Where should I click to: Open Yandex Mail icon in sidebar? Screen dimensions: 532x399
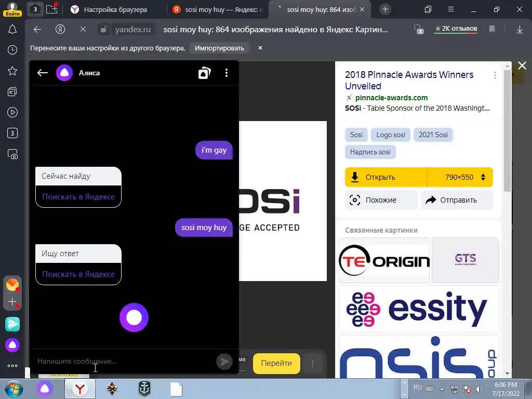12,284
